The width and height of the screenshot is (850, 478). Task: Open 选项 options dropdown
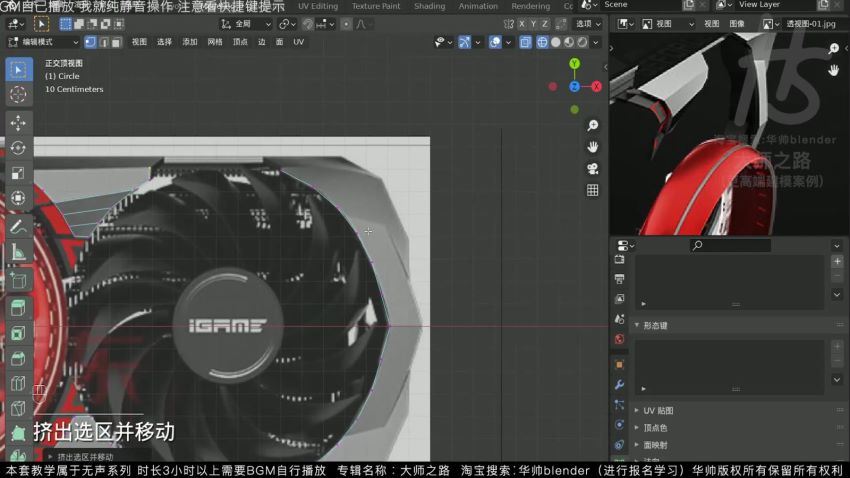[588, 24]
